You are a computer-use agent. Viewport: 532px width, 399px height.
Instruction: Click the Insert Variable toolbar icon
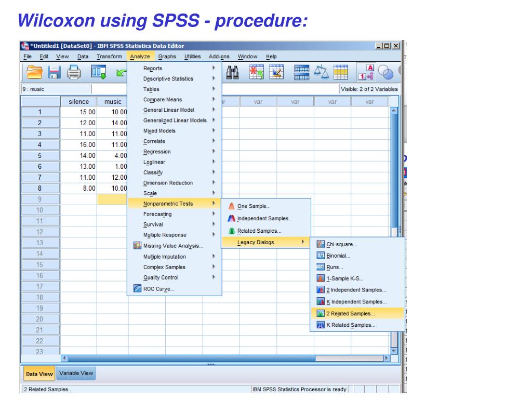point(276,72)
